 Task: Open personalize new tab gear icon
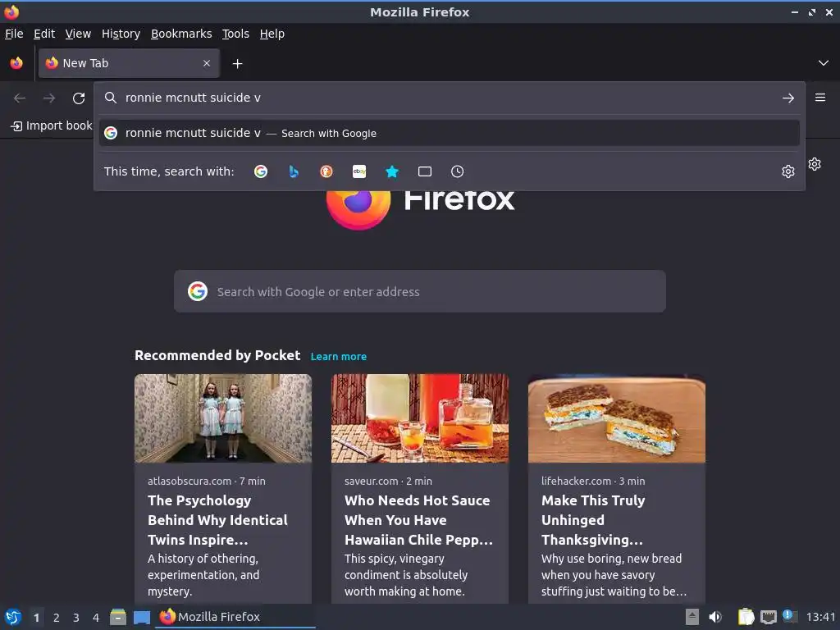point(815,164)
